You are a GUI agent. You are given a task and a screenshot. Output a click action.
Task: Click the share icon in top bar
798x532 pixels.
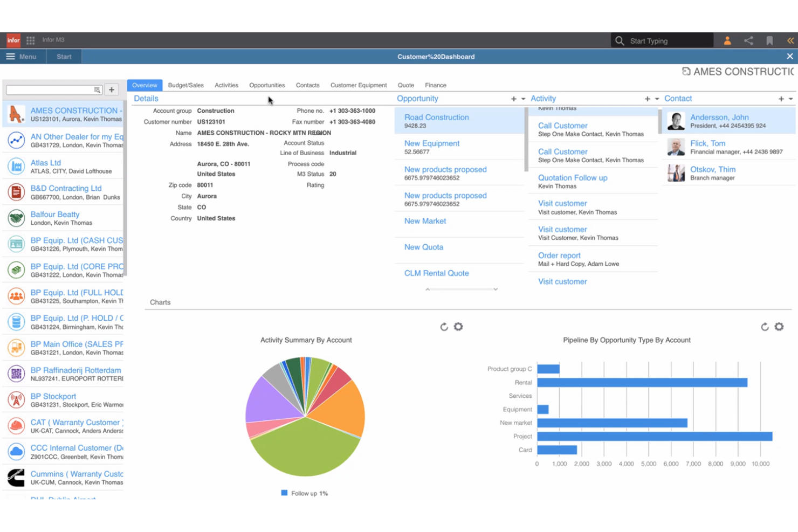(x=749, y=41)
